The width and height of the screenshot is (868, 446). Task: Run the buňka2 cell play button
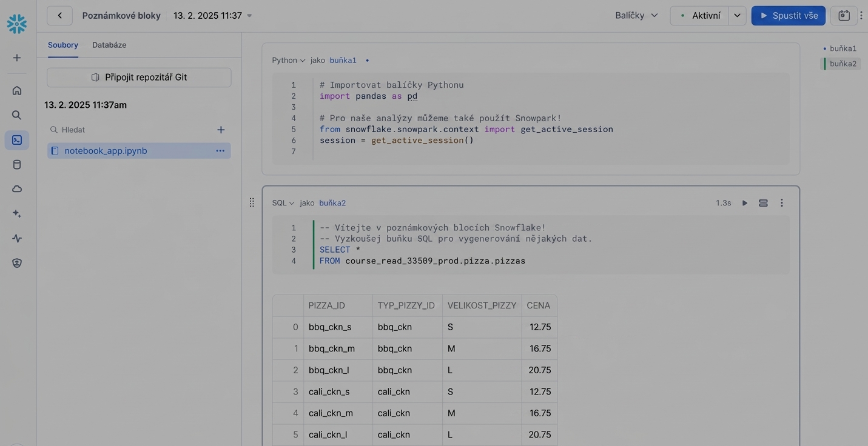745,203
